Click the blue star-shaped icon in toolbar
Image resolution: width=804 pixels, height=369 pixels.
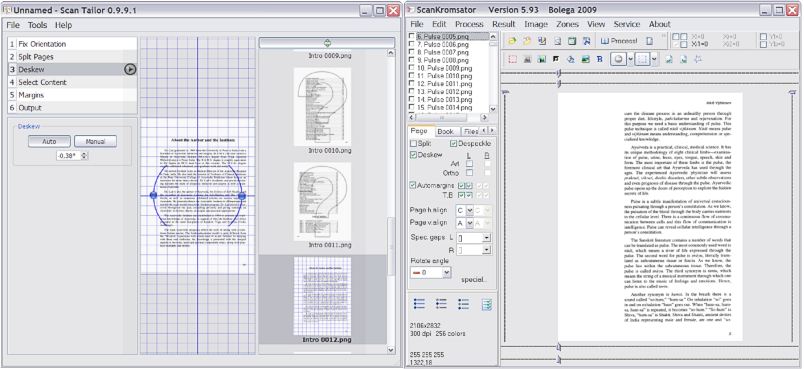(698, 59)
